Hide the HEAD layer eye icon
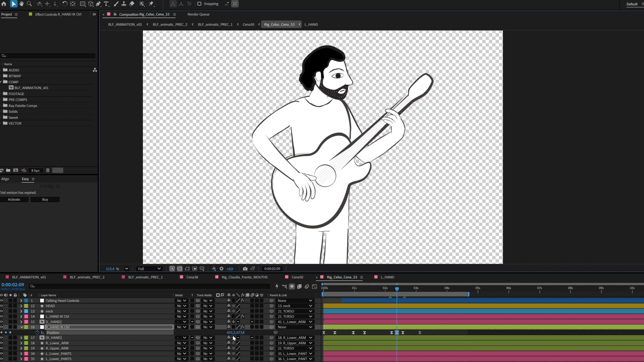The width and height of the screenshot is (644, 362). pos(1,306)
